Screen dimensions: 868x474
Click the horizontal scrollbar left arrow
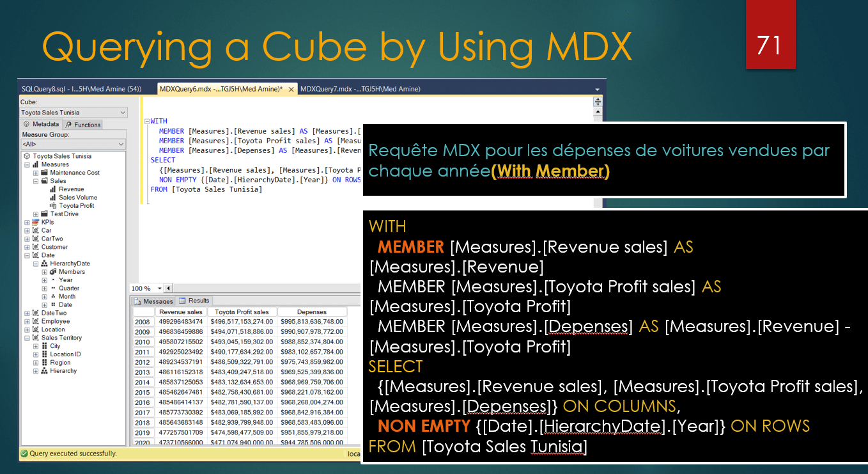168,288
